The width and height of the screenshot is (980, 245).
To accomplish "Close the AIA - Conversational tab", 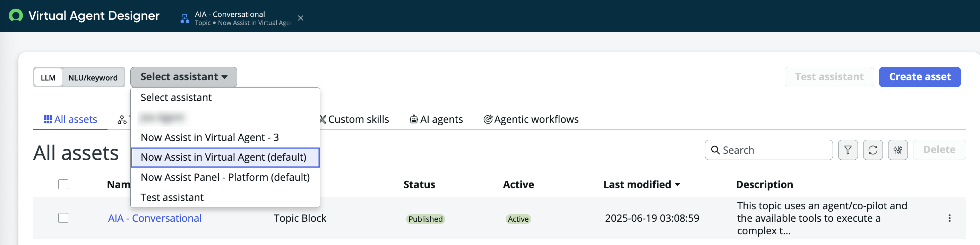I will (301, 18).
